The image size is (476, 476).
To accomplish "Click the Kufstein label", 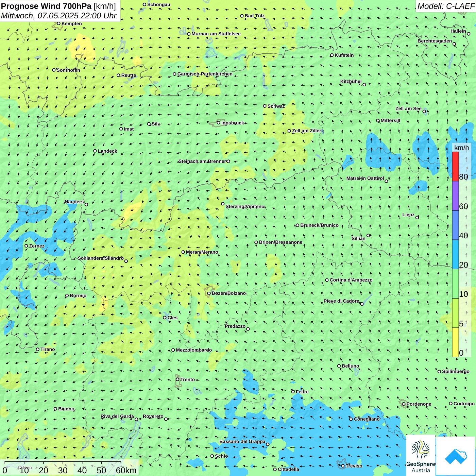I will pos(344,55).
